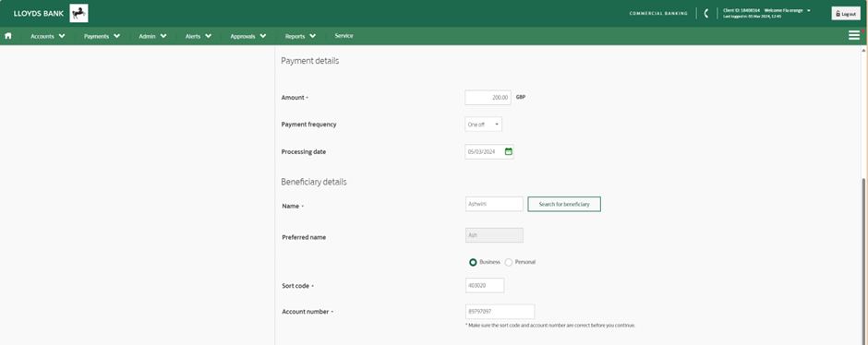Go to the Home icon
This screenshot has height=345, width=868.
coord(8,36)
